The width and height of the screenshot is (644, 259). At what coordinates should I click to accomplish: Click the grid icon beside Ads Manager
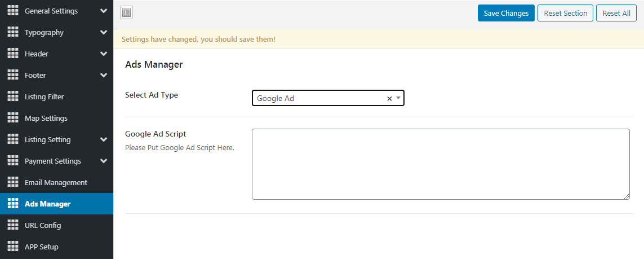tap(13, 204)
